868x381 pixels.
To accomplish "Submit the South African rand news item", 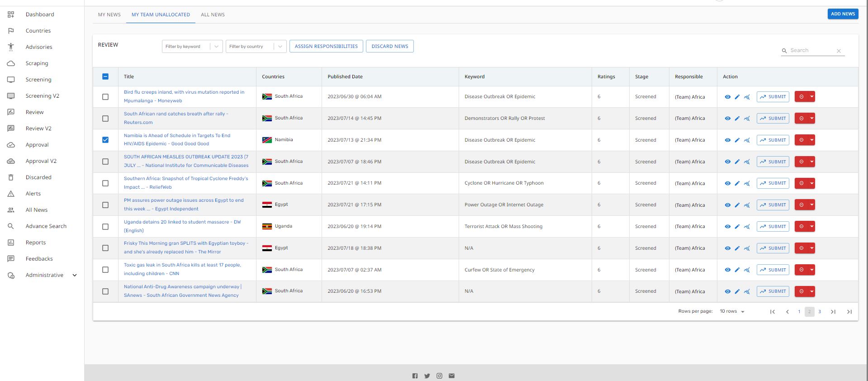I will (773, 119).
